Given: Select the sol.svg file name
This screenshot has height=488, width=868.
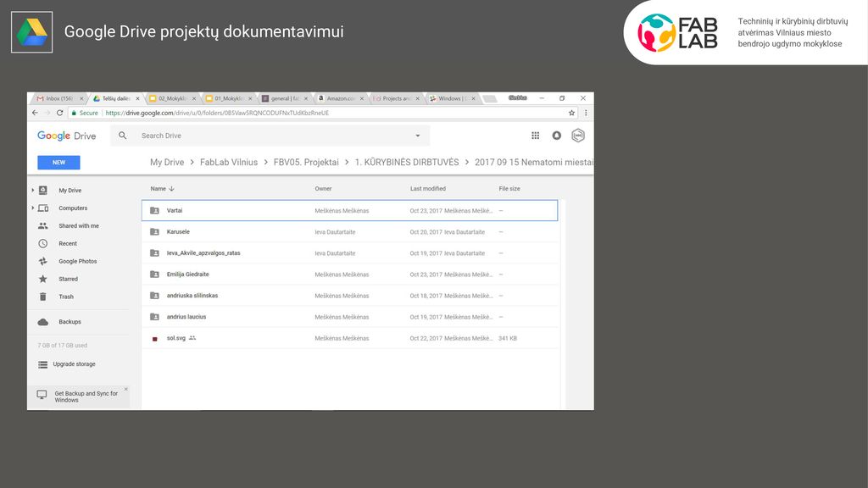Looking at the screenshot, I should pos(176,338).
